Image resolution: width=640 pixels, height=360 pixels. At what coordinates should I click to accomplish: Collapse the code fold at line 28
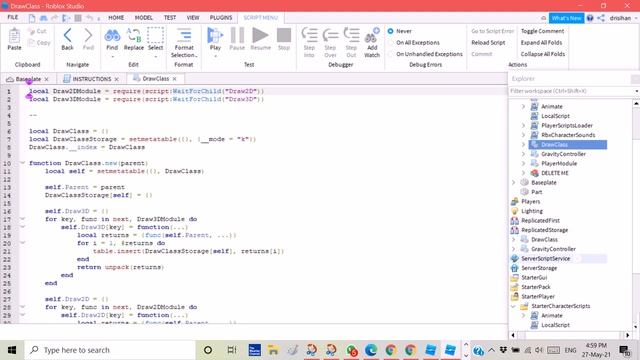(x=23, y=307)
